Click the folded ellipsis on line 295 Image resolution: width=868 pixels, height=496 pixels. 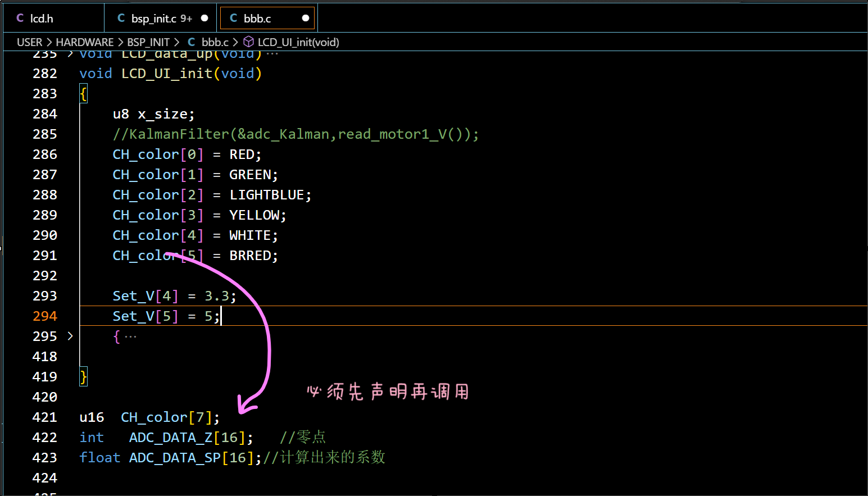tap(131, 336)
